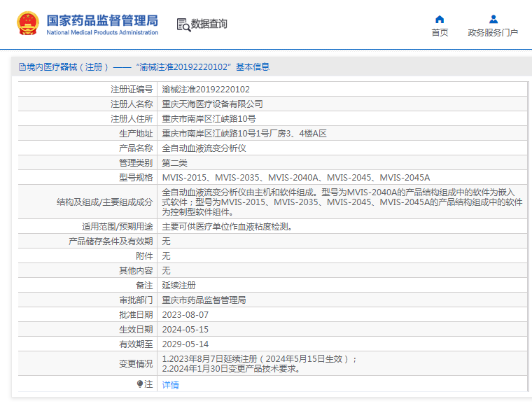Image resolution: width=532 pixels, height=406 pixels.
Task: Click 重庆天海医疗设备有限公司 cell
Action: pyautogui.click(x=212, y=104)
